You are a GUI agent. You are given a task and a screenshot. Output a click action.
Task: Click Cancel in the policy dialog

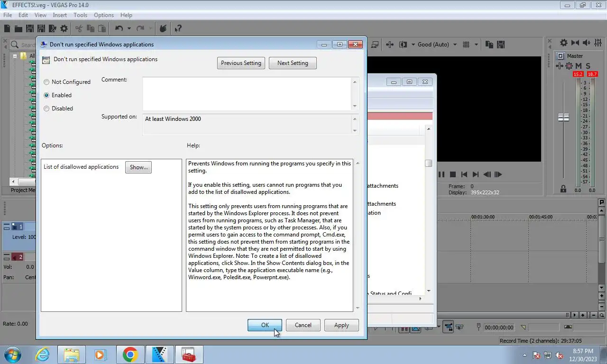click(x=303, y=325)
